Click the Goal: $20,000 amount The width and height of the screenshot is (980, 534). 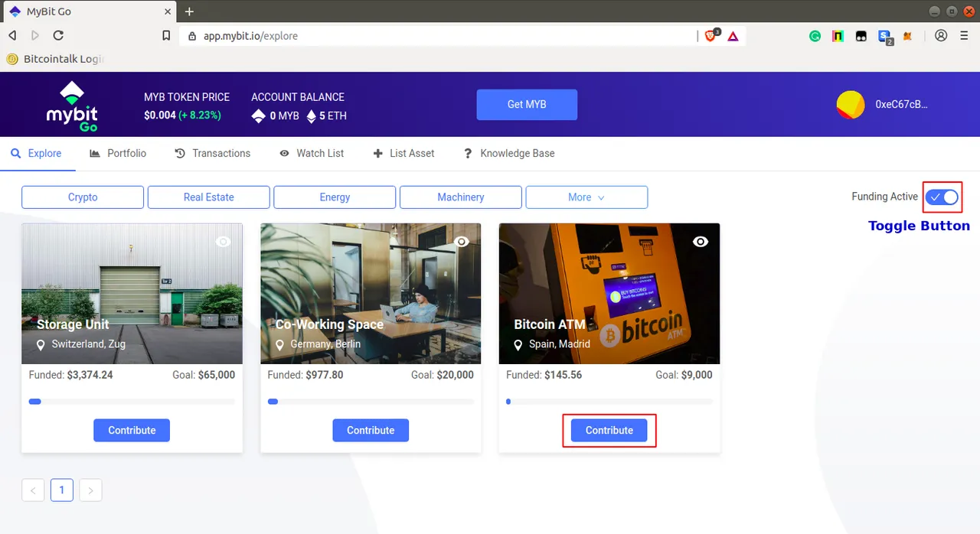click(x=443, y=375)
